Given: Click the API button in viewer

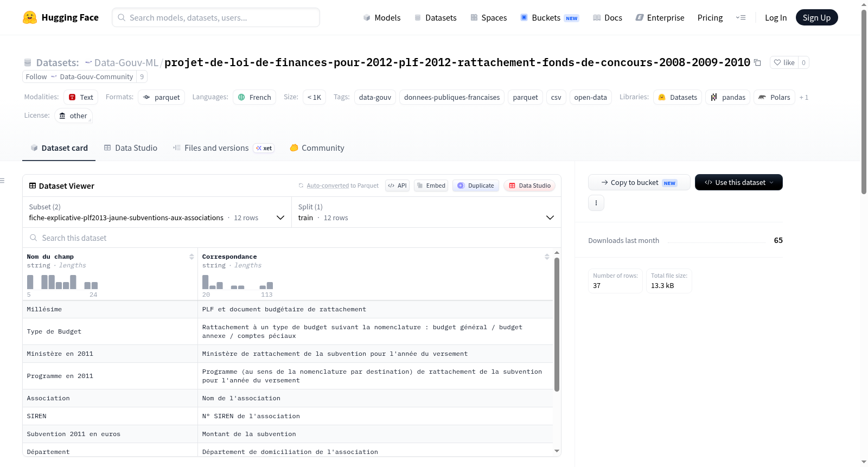Looking at the screenshot, I should [x=397, y=185].
